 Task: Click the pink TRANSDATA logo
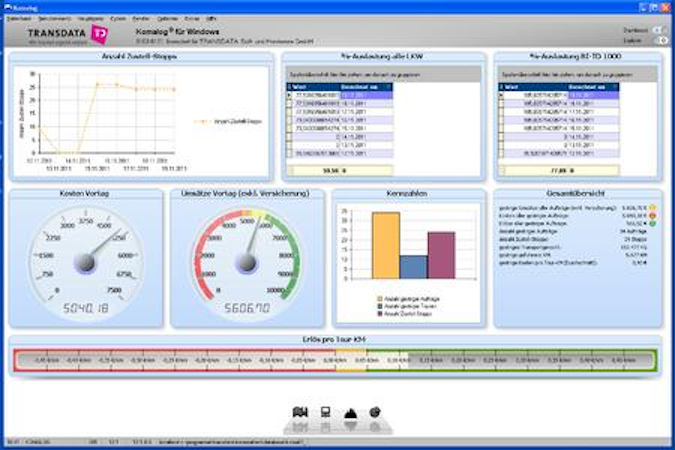click(x=99, y=34)
